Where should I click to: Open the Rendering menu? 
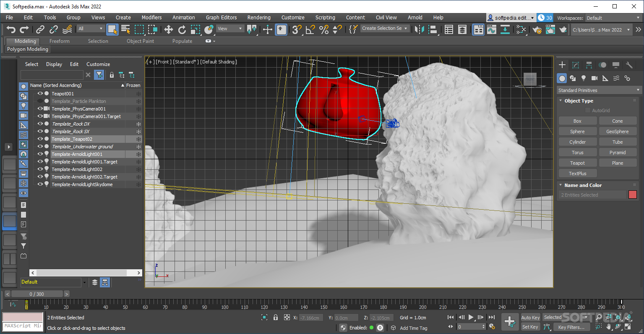point(259,18)
